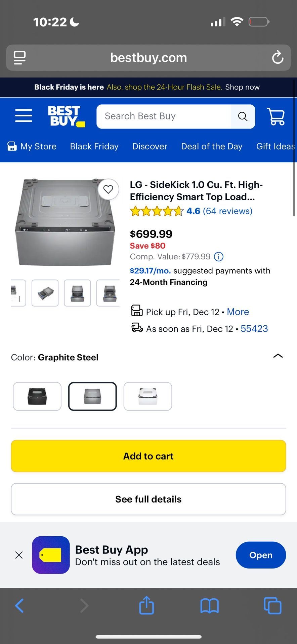Screen dimensions: 297x644
Task: Click Add to cart
Action: (x=148, y=456)
